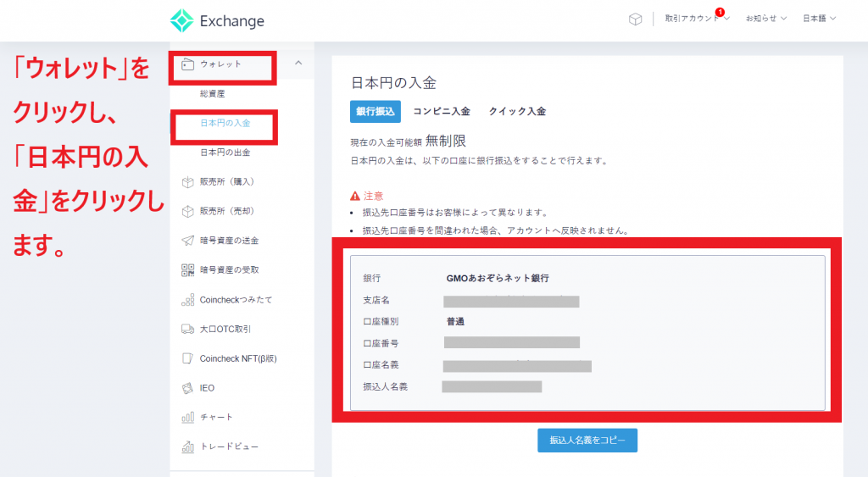Open IEO menu item
The image size is (868, 477).
pos(207,388)
